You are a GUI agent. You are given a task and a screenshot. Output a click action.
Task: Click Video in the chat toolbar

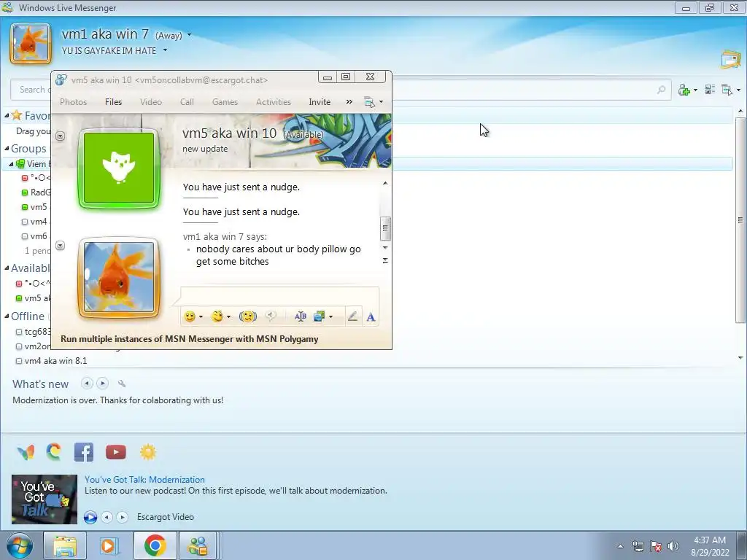151,102
